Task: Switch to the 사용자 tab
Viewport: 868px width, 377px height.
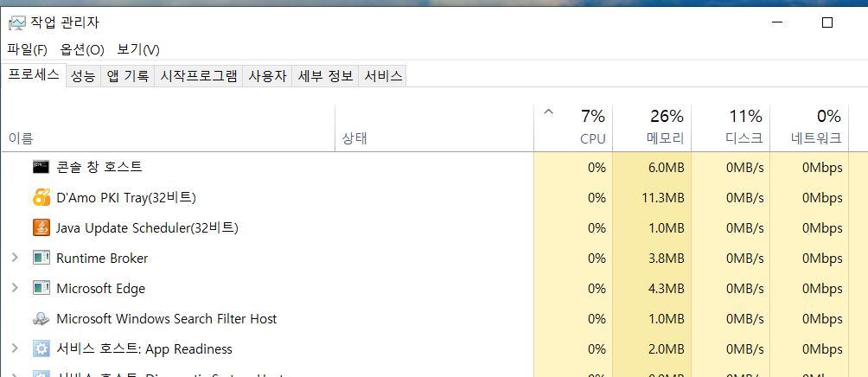Action: pyautogui.click(x=267, y=76)
